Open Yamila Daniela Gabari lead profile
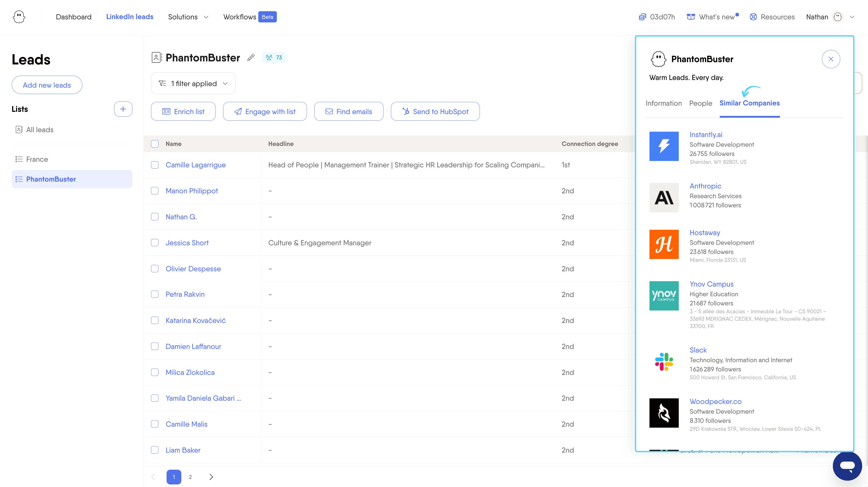The width and height of the screenshot is (868, 487). tap(203, 398)
